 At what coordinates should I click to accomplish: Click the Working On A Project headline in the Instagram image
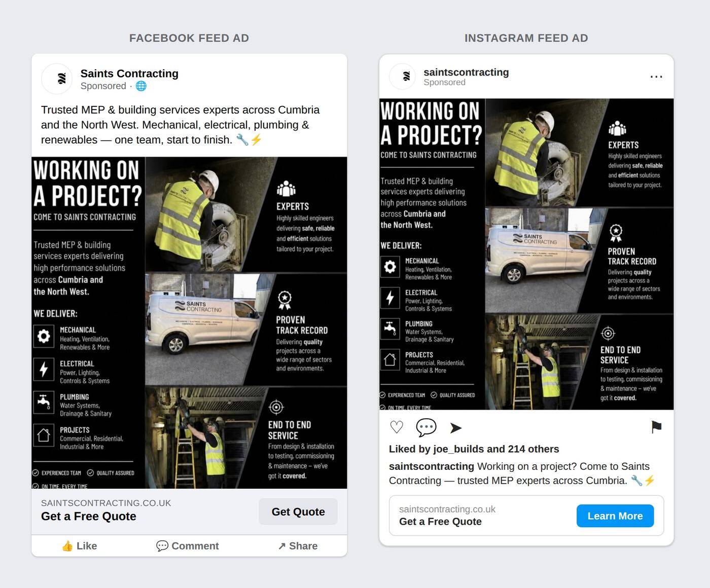[431, 123]
